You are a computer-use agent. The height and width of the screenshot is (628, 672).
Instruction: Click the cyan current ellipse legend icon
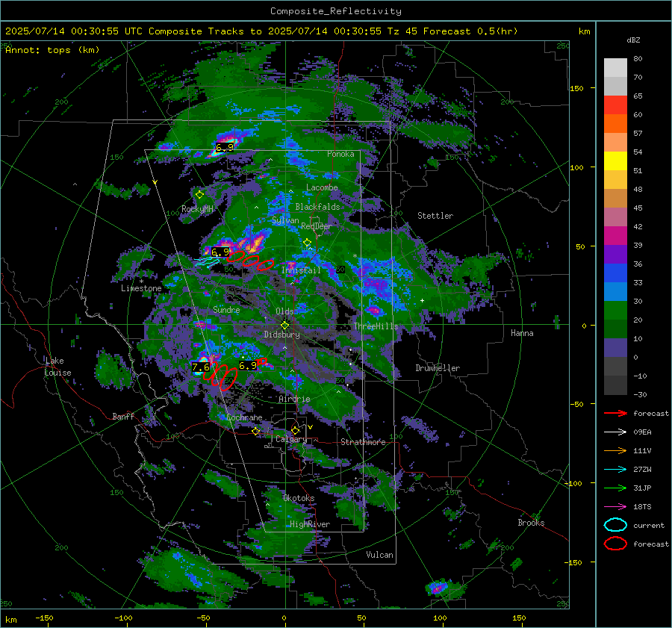pyautogui.click(x=615, y=525)
